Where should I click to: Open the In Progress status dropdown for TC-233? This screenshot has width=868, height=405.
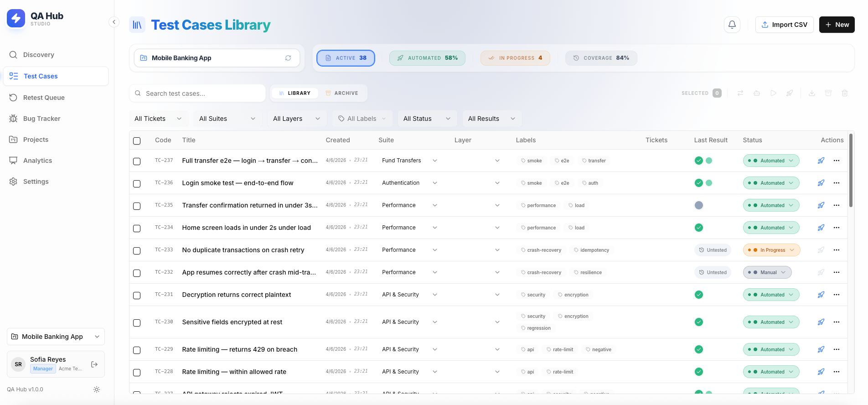click(771, 250)
